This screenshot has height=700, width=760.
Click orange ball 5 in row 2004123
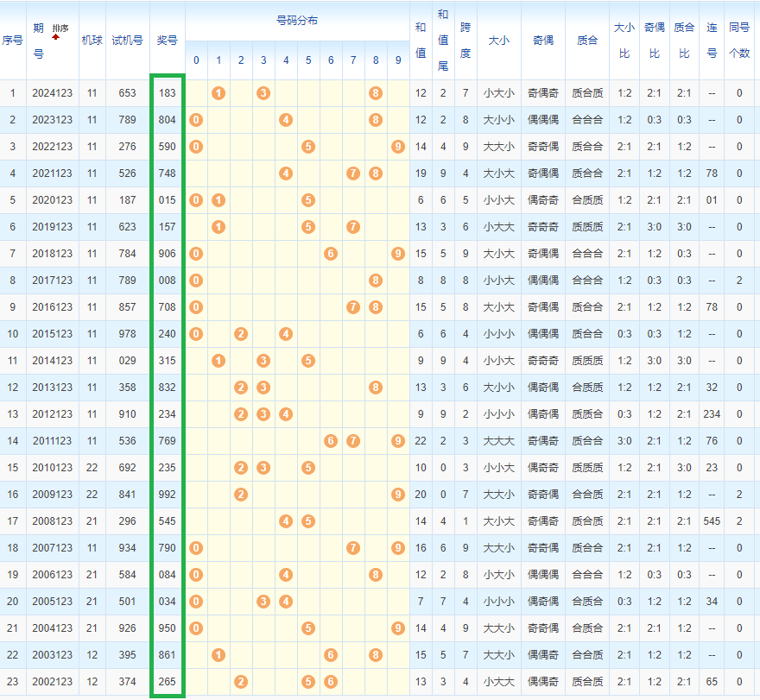point(308,628)
